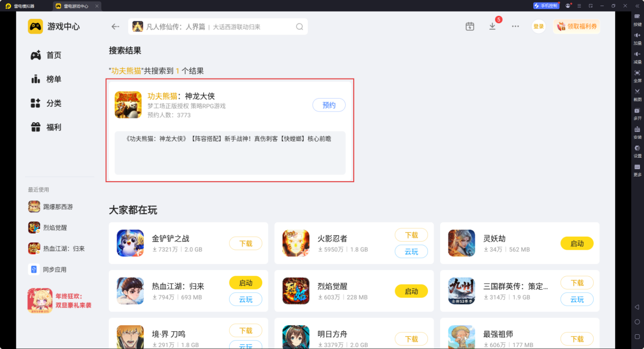This screenshot has height=349, width=644.
Task: Click the Android recents square button
Action: [637, 337]
